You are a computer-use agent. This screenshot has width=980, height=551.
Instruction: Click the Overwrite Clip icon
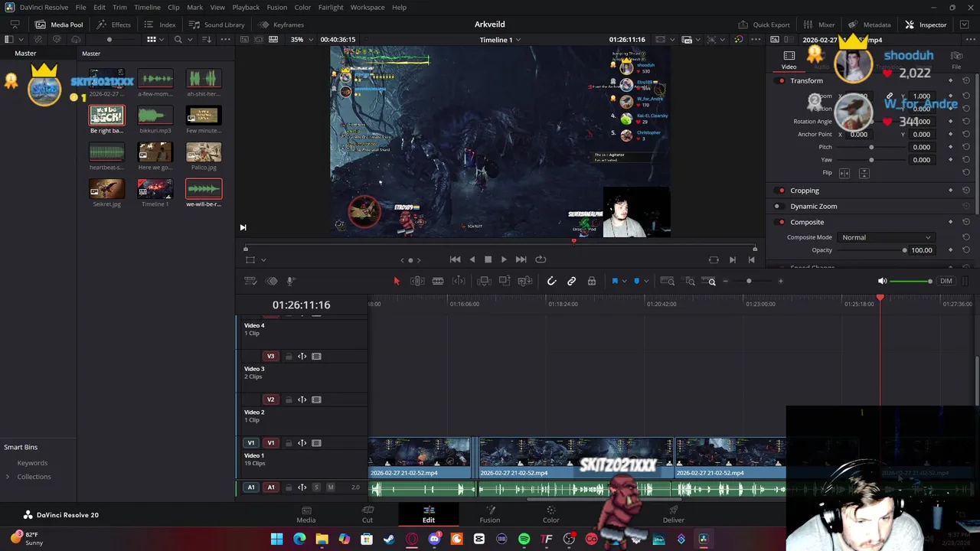(x=504, y=282)
